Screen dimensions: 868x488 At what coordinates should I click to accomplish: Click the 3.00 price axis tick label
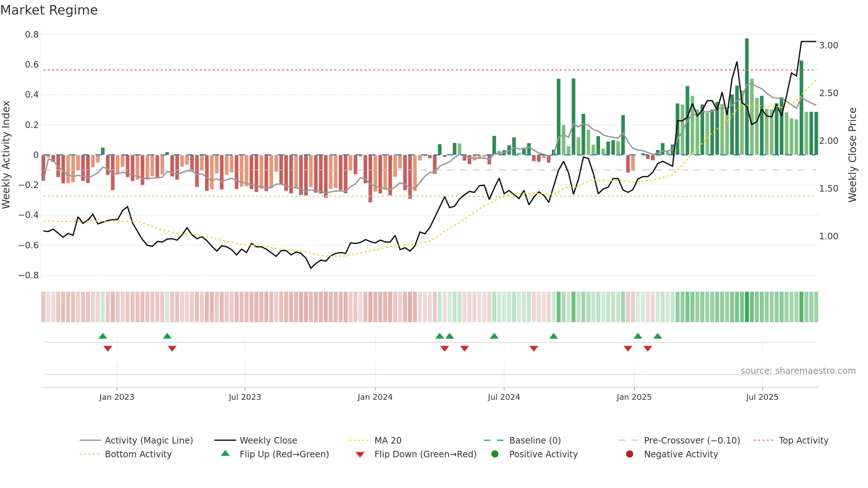829,46
